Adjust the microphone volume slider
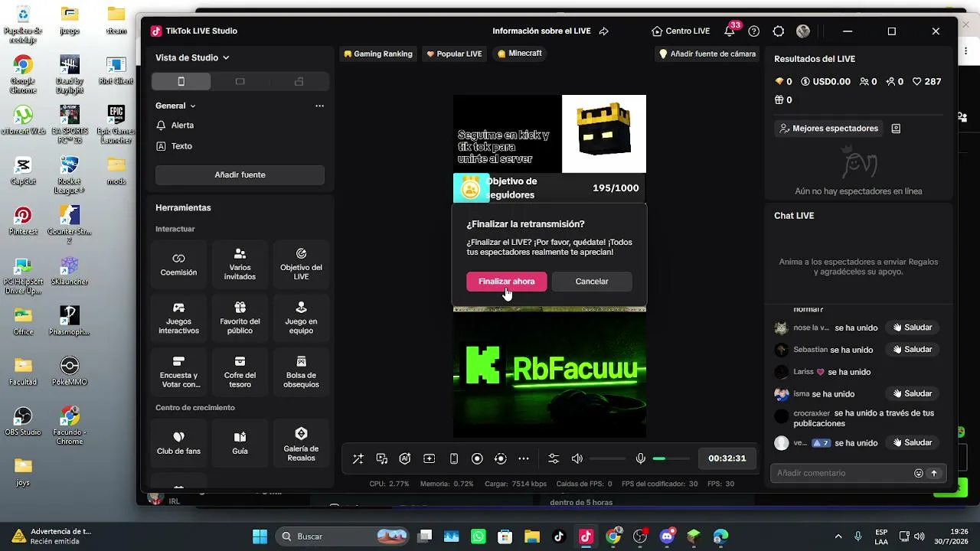 pyautogui.click(x=671, y=458)
